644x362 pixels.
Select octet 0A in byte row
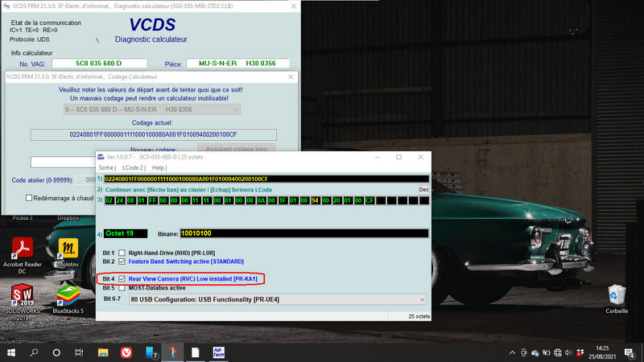(x=261, y=200)
